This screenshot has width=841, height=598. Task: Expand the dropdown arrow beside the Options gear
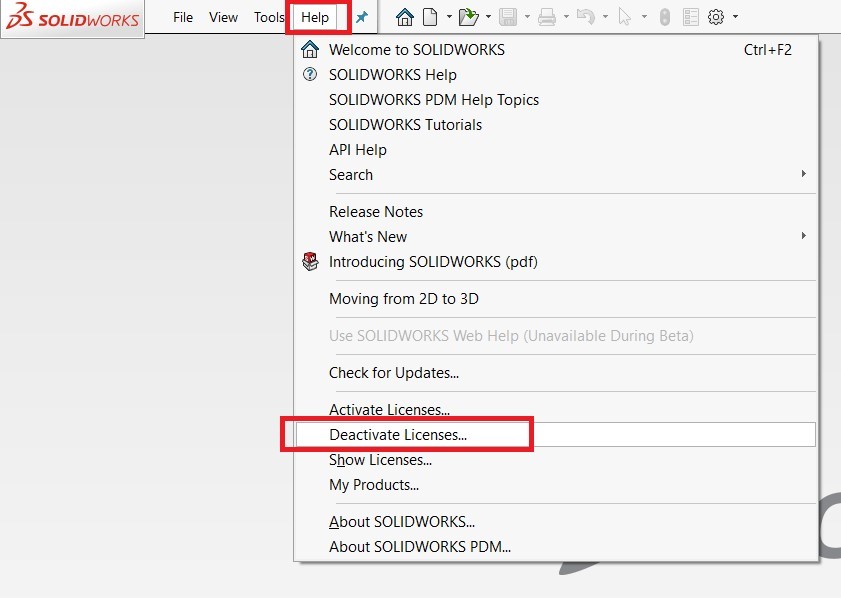click(735, 17)
